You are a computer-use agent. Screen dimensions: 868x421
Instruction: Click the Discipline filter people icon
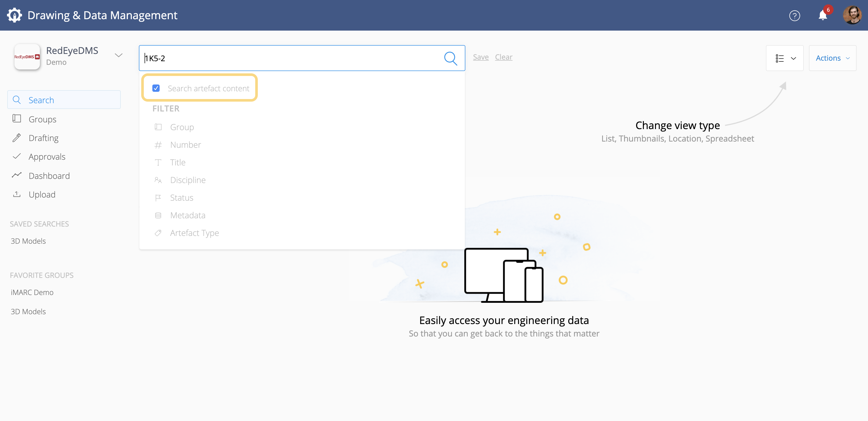coord(158,180)
